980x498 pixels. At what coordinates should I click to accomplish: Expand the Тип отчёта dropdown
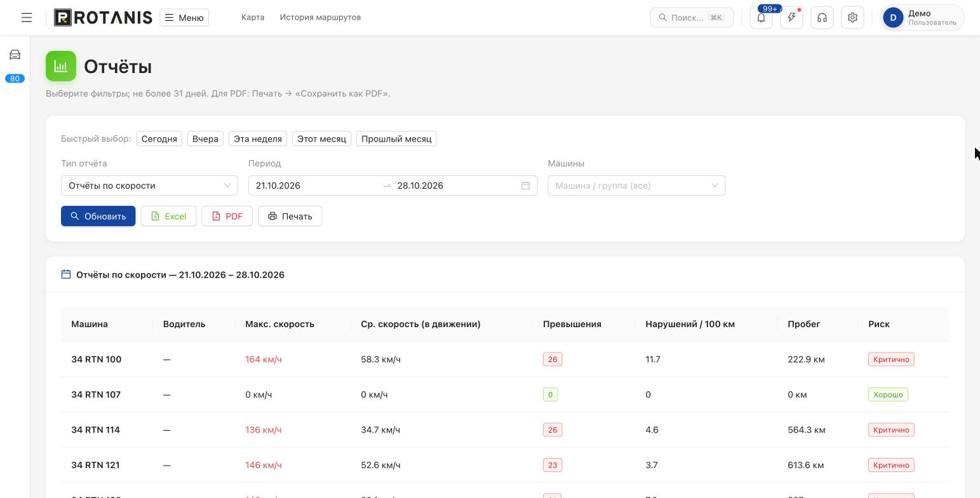tap(149, 185)
